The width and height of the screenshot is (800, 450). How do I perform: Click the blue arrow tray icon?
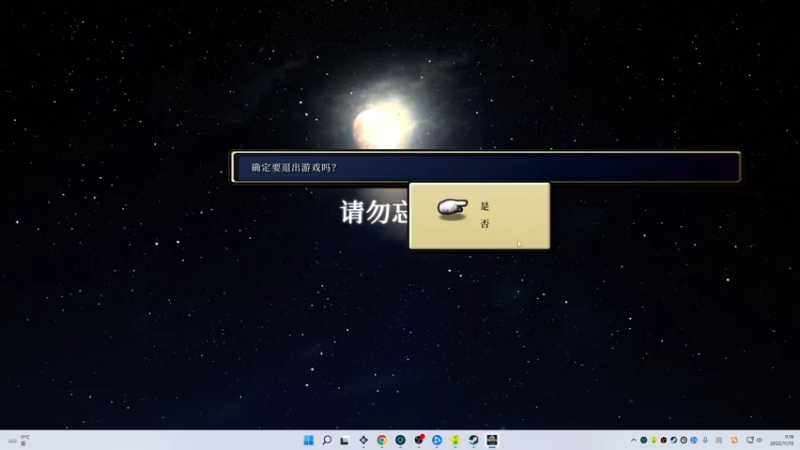click(x=694, y=440)
